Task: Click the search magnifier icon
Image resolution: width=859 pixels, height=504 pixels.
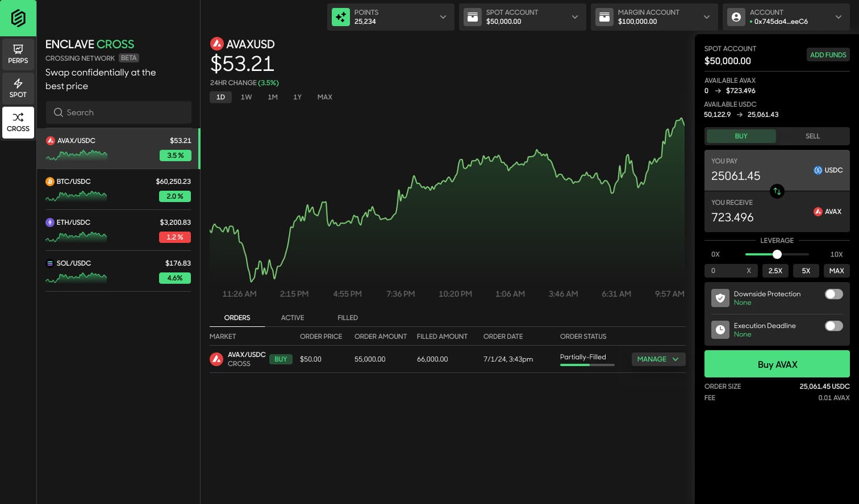Action: point(58,112)
